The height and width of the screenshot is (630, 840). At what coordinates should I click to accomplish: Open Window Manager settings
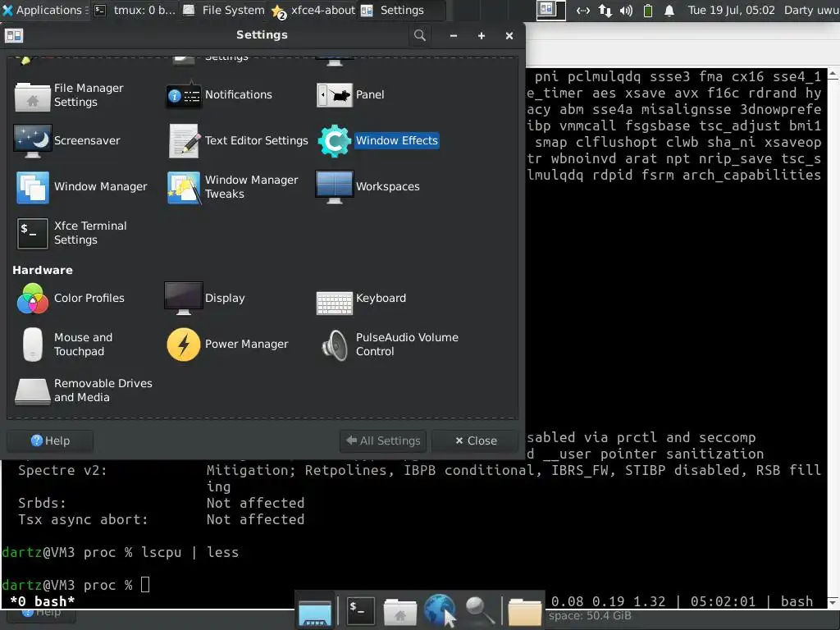pos(81,187)
